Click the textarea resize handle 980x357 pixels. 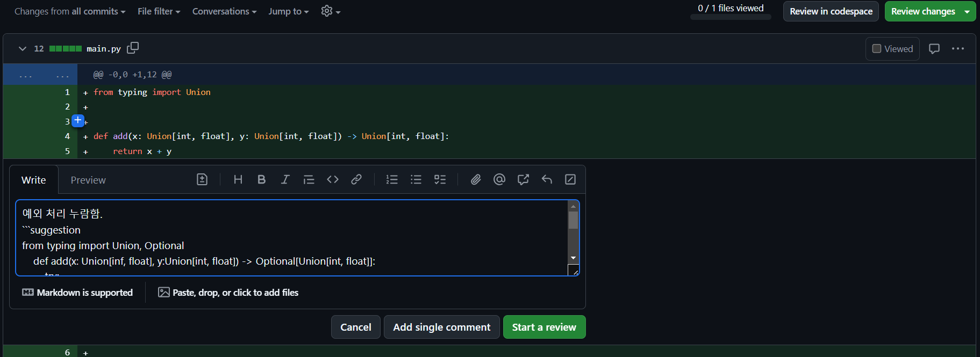(574, 270)
